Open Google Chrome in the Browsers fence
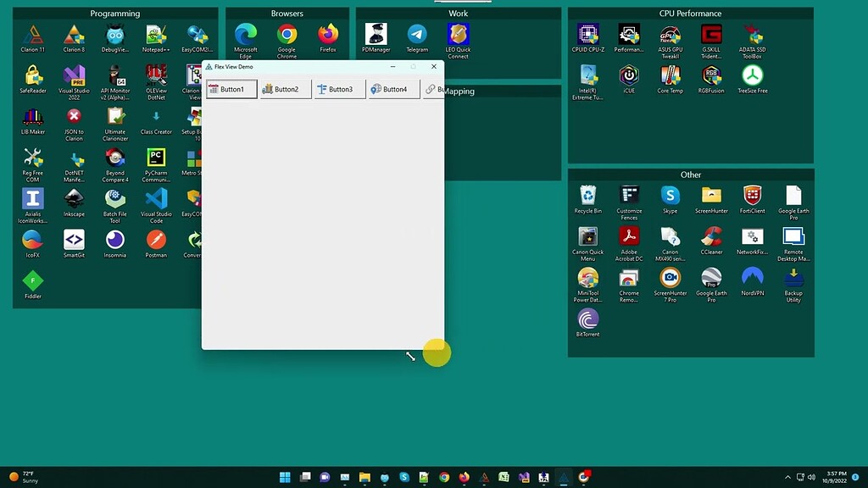This screenshot has height=488, width=868. tap(287, 36)
